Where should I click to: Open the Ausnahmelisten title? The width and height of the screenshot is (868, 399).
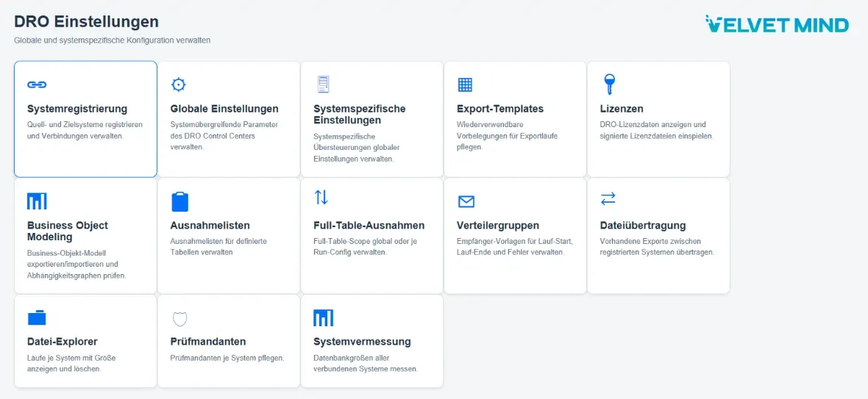(210, 226)
